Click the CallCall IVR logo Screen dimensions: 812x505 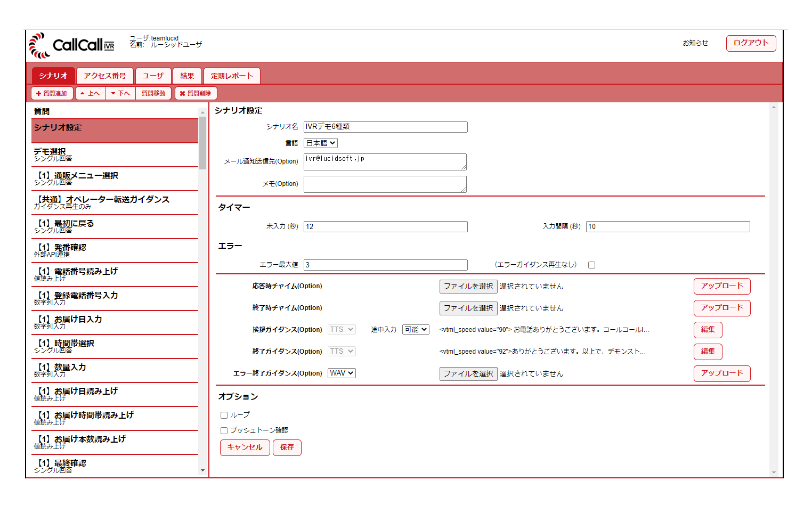pyautogui.click(x=71, y=45)
